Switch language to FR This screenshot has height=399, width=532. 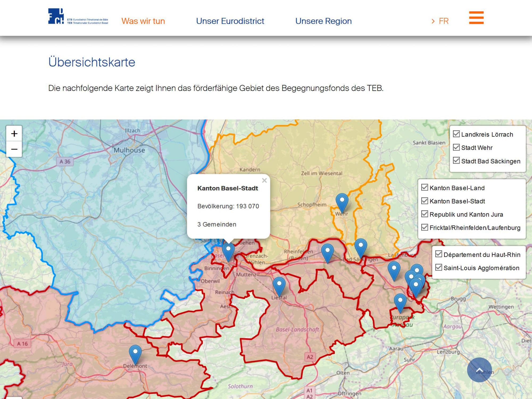(443, 21)
